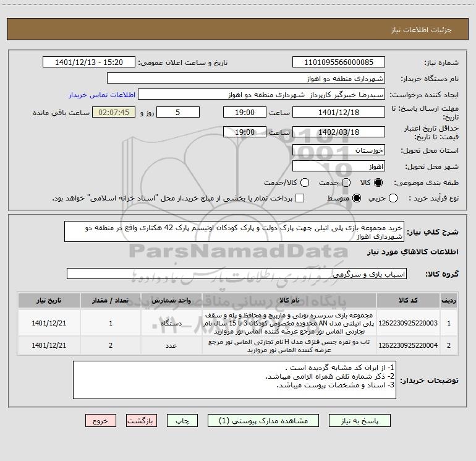This screenshot has width=476, height=461.
Task: Open اطلاعات تماس خریدار link
Action: [102, 95]
